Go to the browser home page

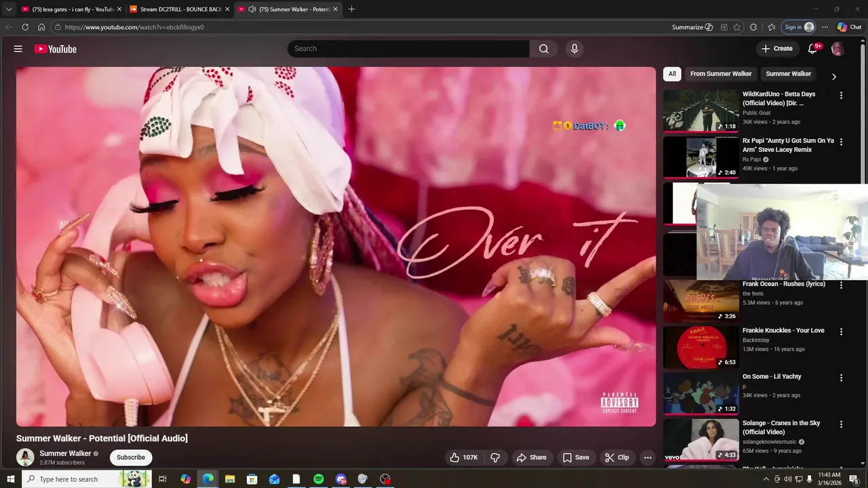coord(41,27)
